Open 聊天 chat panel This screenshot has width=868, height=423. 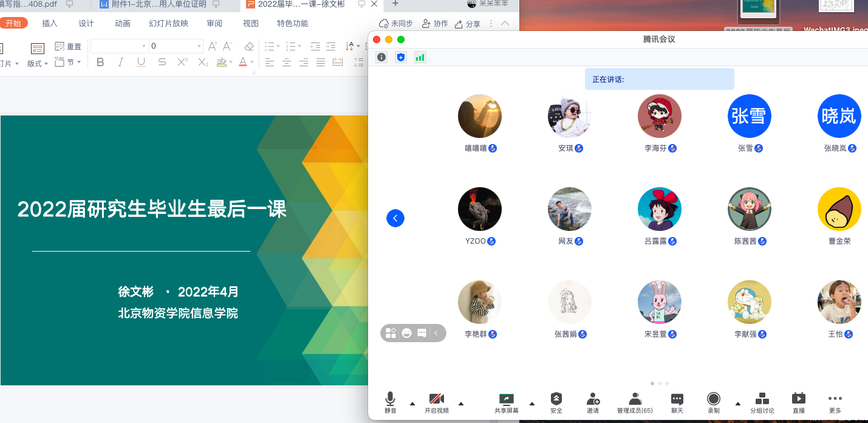[x=677, y=399]
